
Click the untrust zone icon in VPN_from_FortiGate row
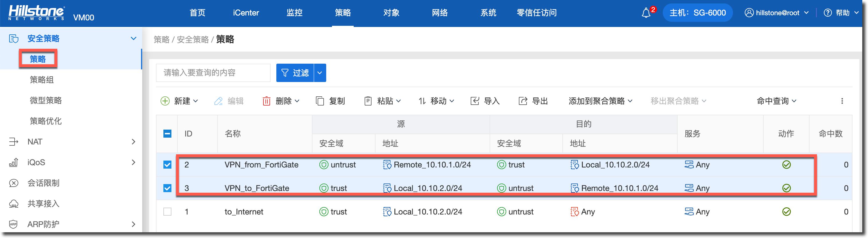point(324,165)
